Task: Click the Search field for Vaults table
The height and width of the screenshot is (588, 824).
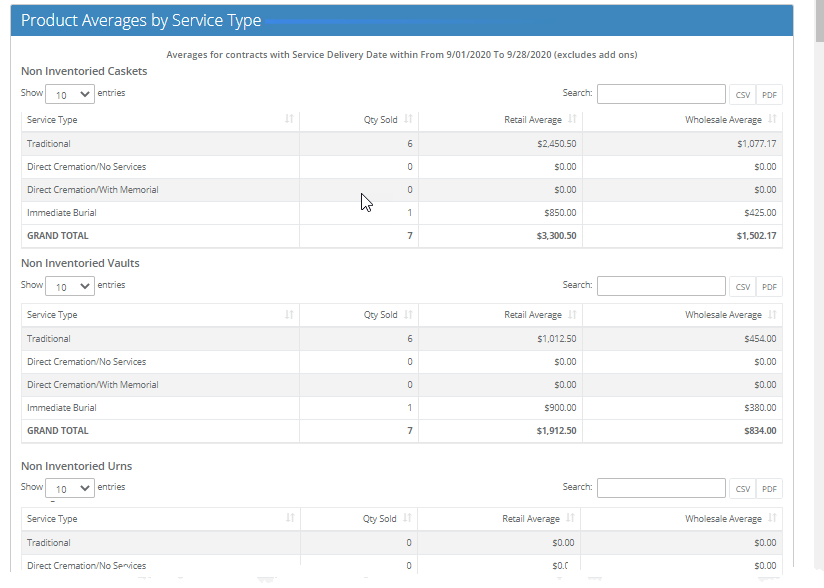Action: 661,285
